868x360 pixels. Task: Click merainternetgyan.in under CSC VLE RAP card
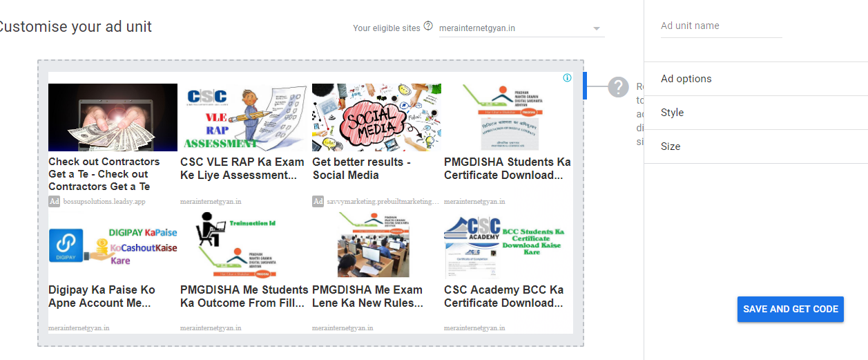click(x=211, y=202)
